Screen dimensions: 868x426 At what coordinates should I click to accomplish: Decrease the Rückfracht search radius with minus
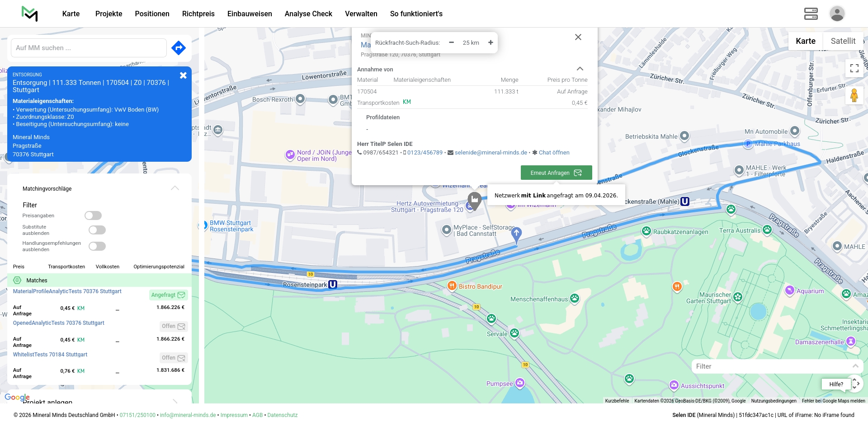451,42
